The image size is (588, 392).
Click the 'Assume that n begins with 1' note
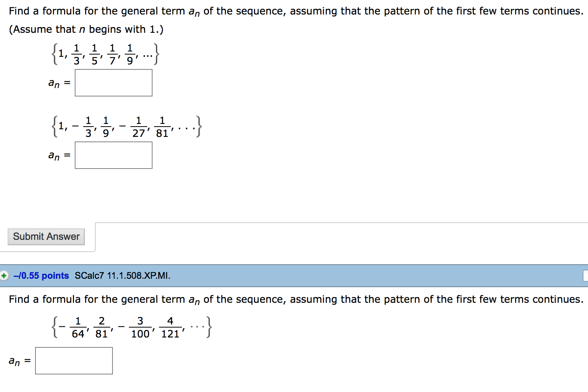pos(86,29)
